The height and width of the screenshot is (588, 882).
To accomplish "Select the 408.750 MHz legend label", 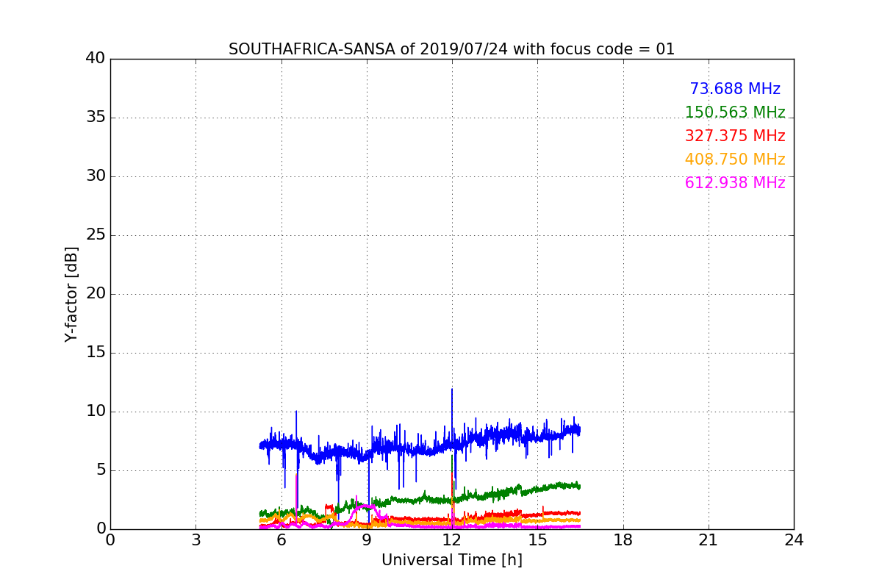I will 735,159.
